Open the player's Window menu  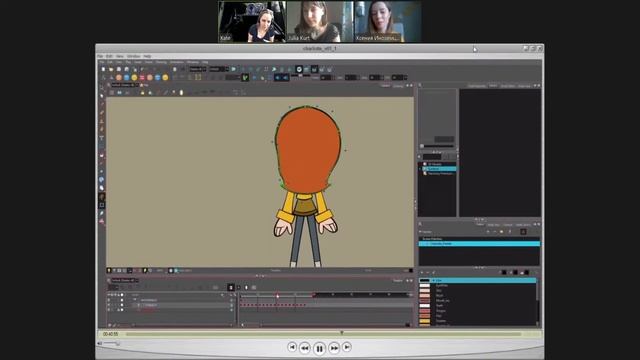[133, 56]
